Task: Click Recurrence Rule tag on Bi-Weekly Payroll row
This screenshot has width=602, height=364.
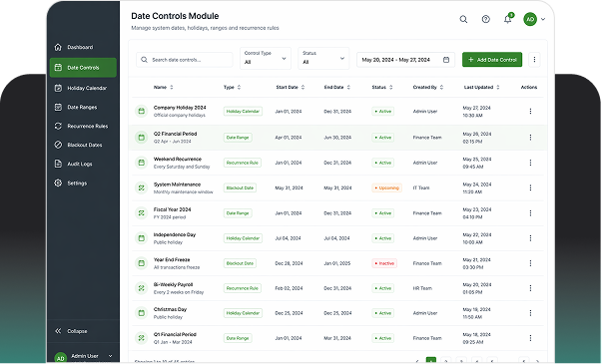Action: [x=243, y=288]
